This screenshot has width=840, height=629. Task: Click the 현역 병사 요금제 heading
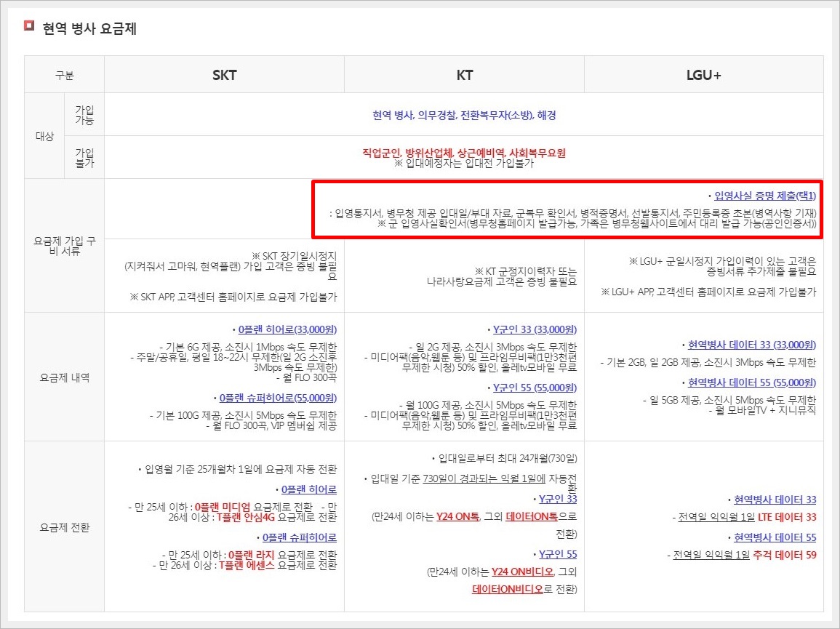[89, 28]
